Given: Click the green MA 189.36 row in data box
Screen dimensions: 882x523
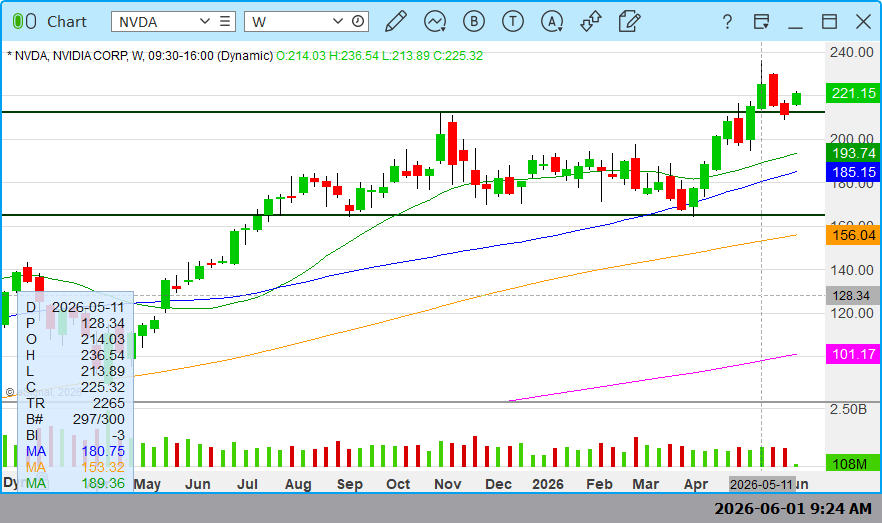Looking at the screenshot, I should [x=75, y=483].
